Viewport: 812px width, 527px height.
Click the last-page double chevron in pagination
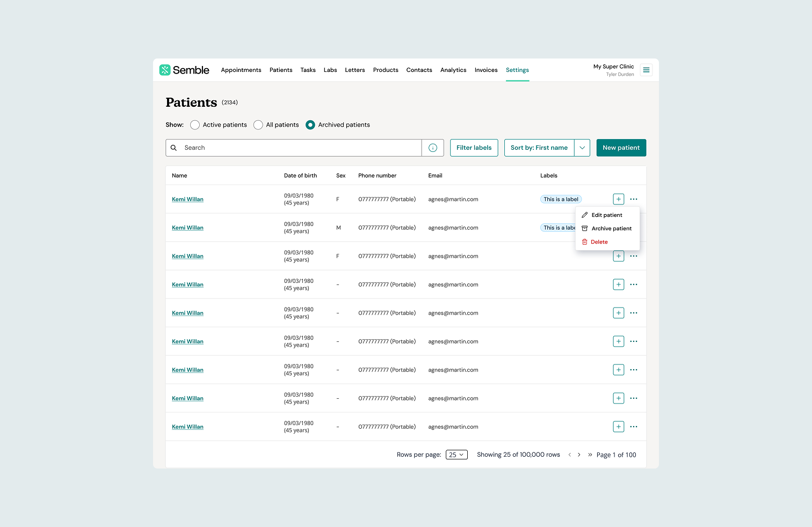(x=589, y=455)
